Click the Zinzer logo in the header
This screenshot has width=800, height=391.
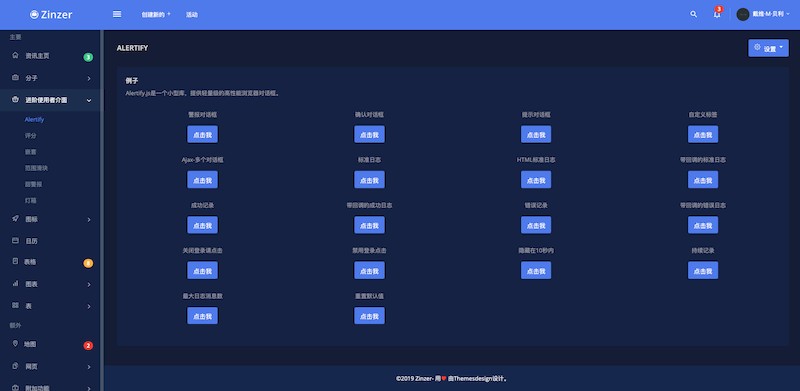click(51, 15)
